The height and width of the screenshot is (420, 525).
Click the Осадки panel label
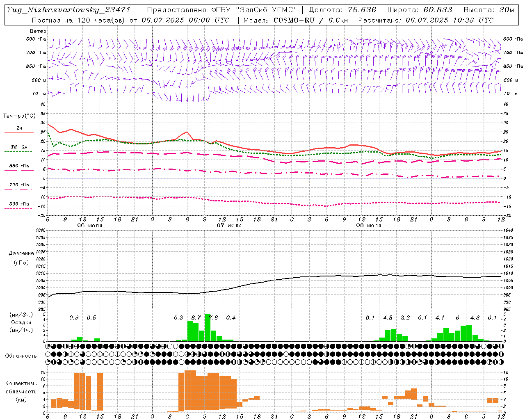21,322
